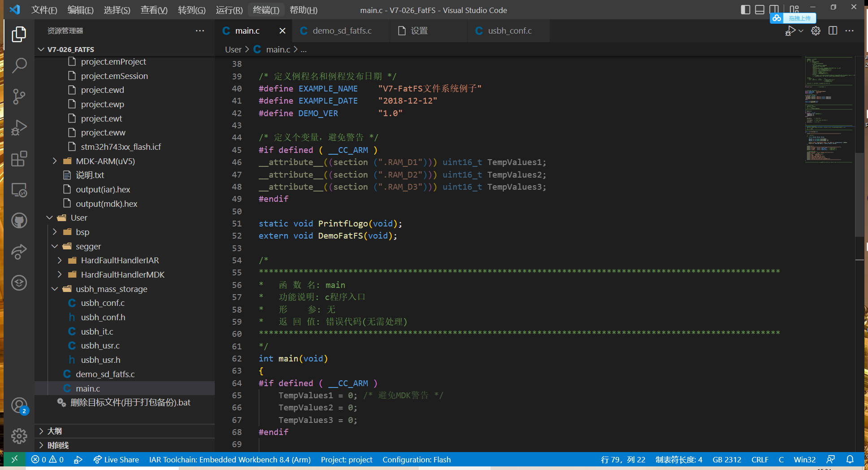The height and width of the screenshot is (470, 868).
Task: Click the feedback person icon in status bar
Action: tap(830, 460)
